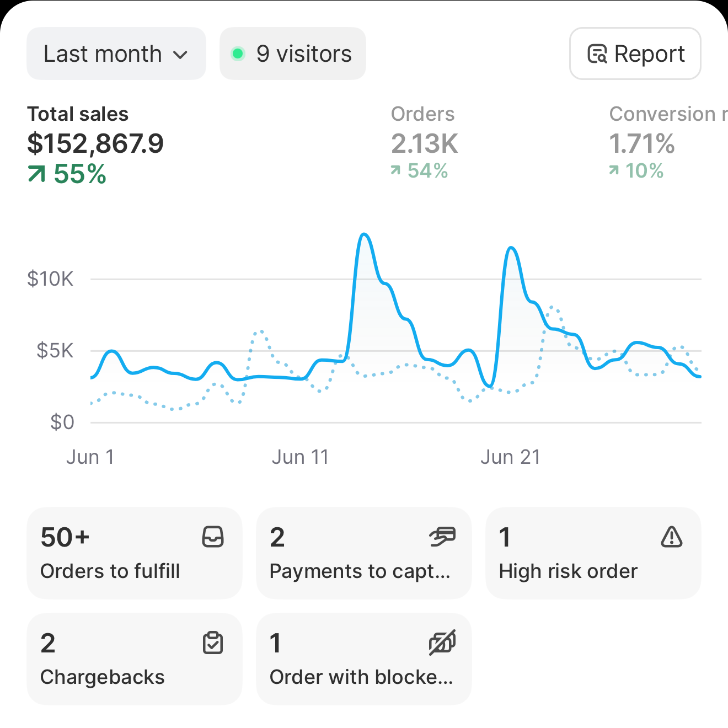
Task: Click the orders-to-fulfill box icon
Action: 213,537
